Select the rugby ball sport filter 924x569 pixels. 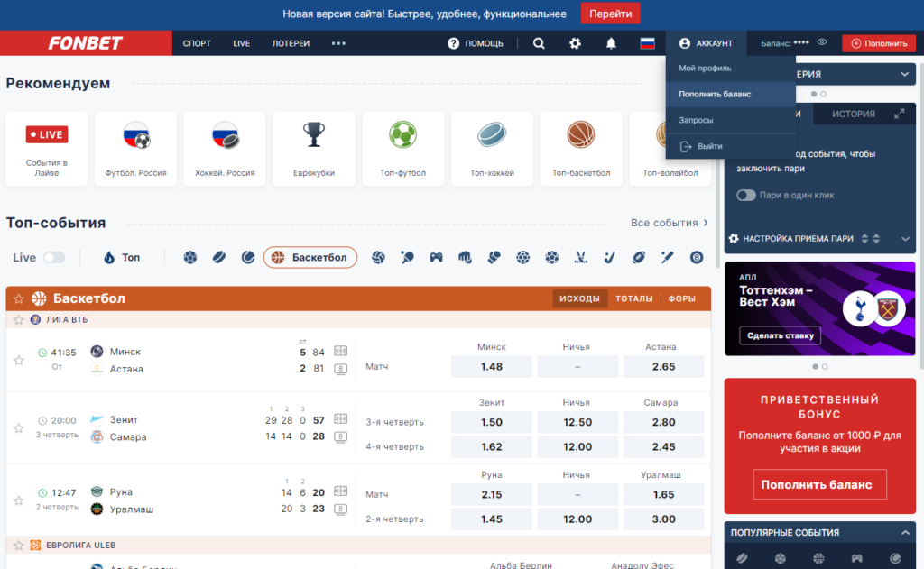(639, 257)
